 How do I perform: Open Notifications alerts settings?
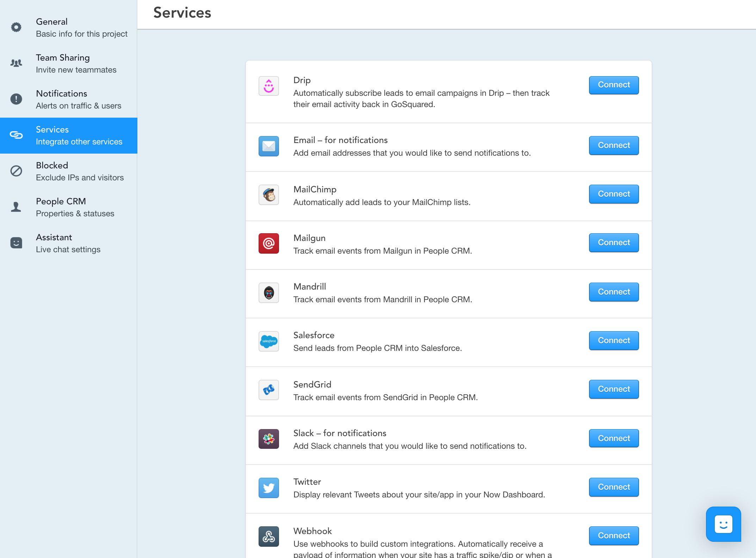[x=68, y=99]
